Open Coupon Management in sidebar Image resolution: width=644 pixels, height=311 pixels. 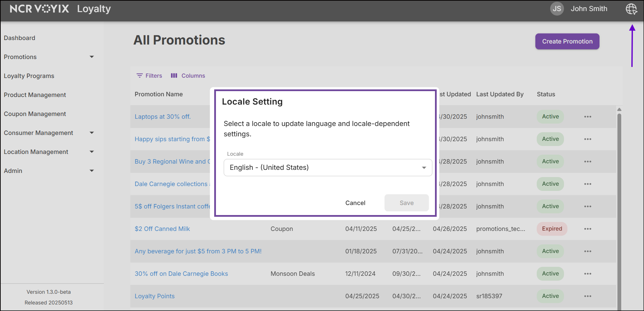click(x=35, y=114)
